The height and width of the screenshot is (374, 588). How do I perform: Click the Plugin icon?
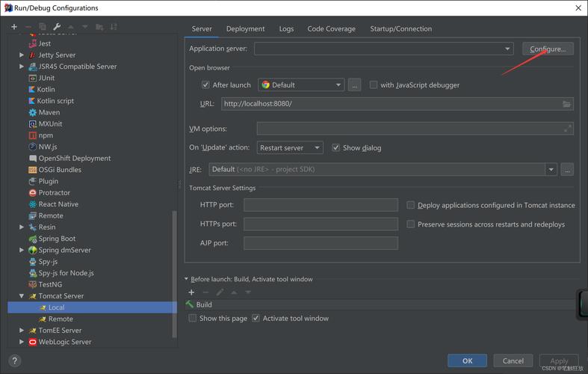(x=33, y=181)
